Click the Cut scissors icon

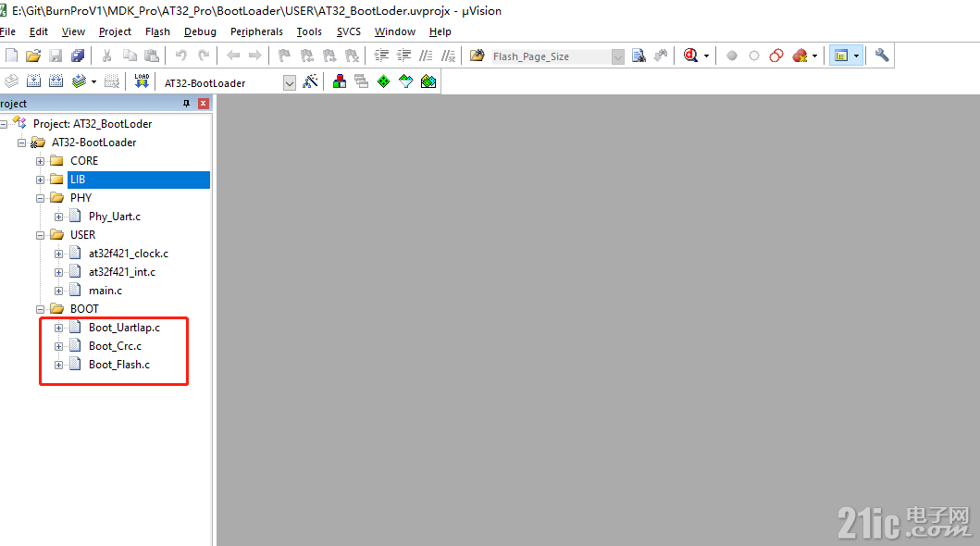pos(106,56)
